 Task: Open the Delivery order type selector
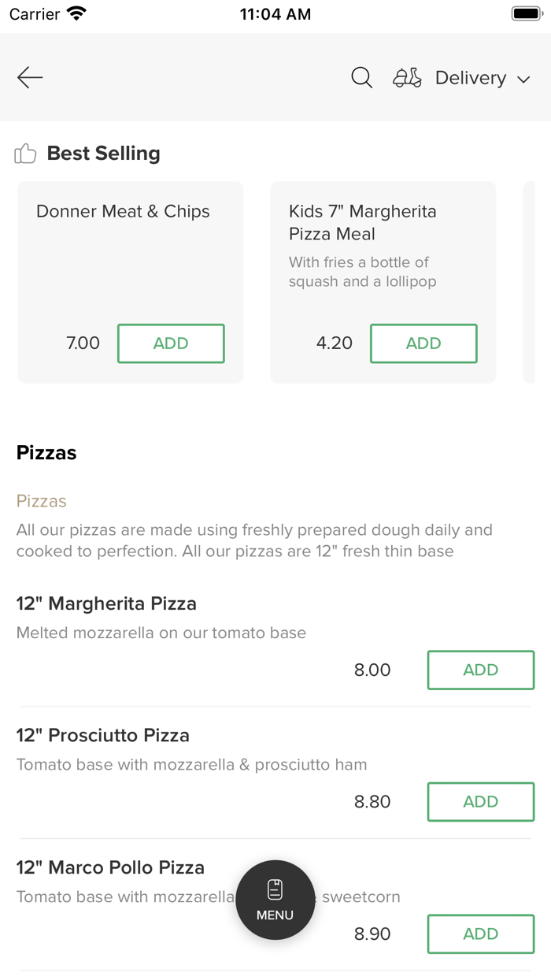coord(471,78)
